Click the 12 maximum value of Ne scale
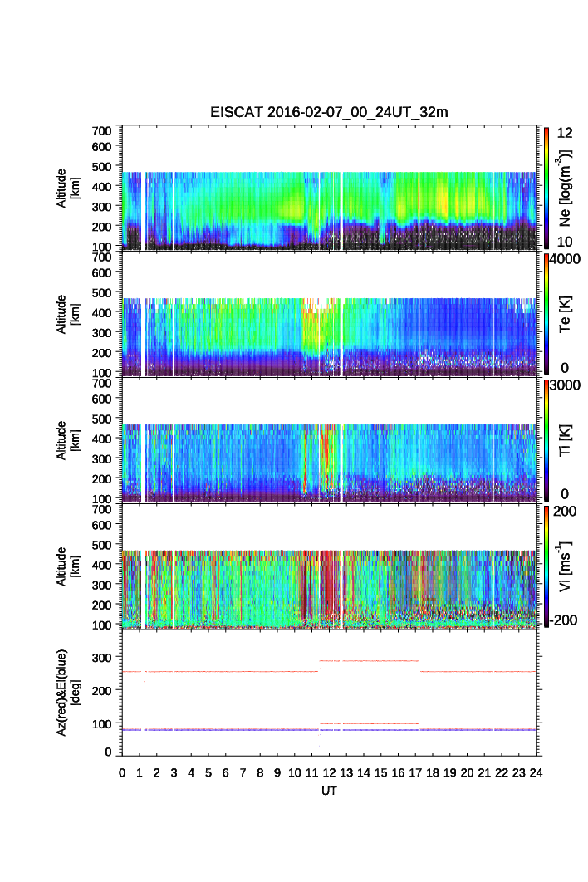Screen dimensions: 588x882 [x=565, y=133]
